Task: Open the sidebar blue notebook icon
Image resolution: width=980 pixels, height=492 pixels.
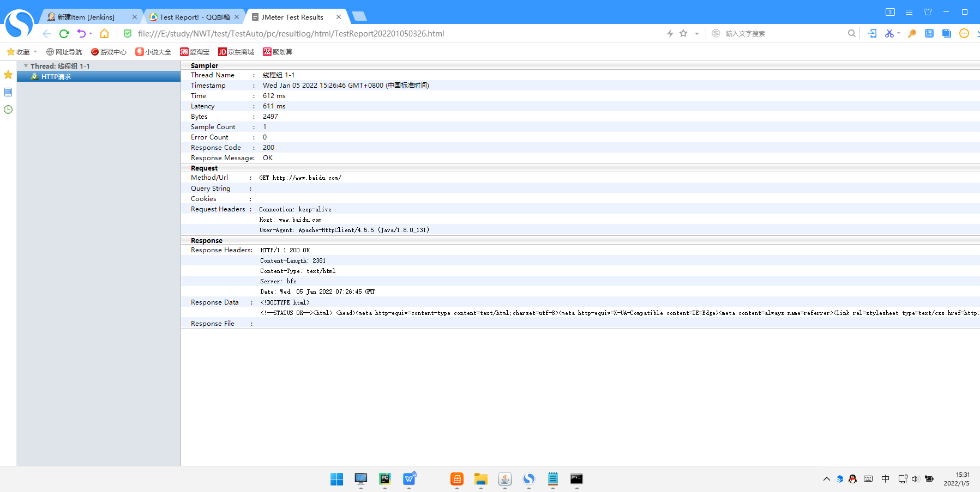Action: [x=8, y=92]
